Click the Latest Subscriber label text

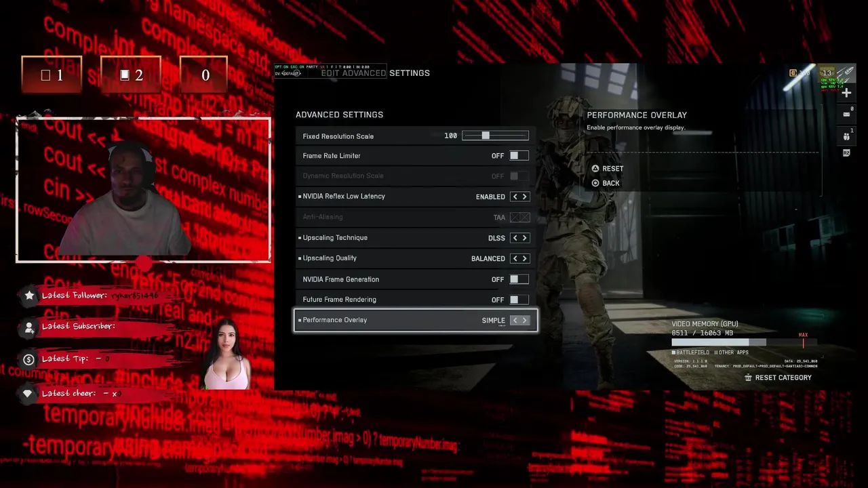tap(78, 326)
